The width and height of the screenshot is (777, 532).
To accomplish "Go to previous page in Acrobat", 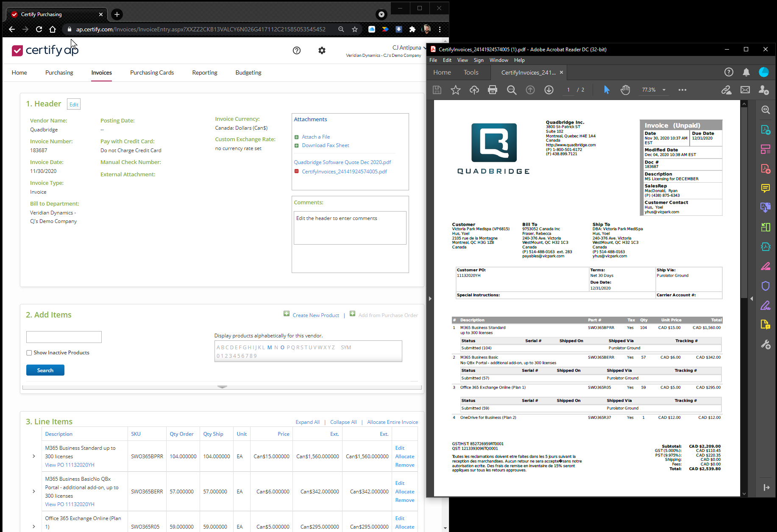I will click(x=530, y=90).
